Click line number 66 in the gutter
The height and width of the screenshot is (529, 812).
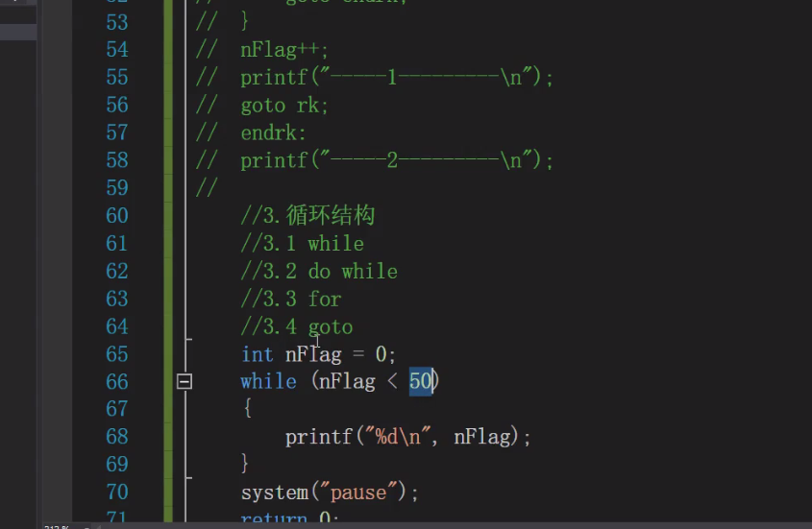(116, 382)
